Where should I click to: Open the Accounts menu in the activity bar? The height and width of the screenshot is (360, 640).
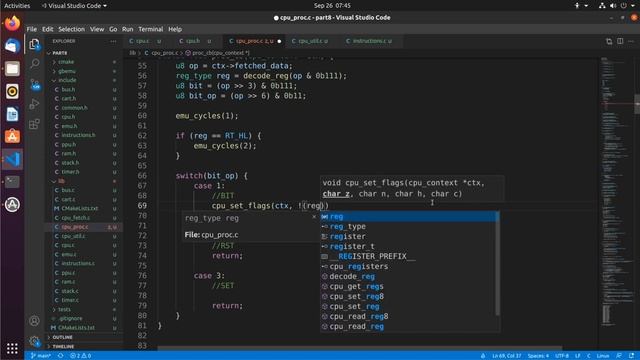point(34,321)
